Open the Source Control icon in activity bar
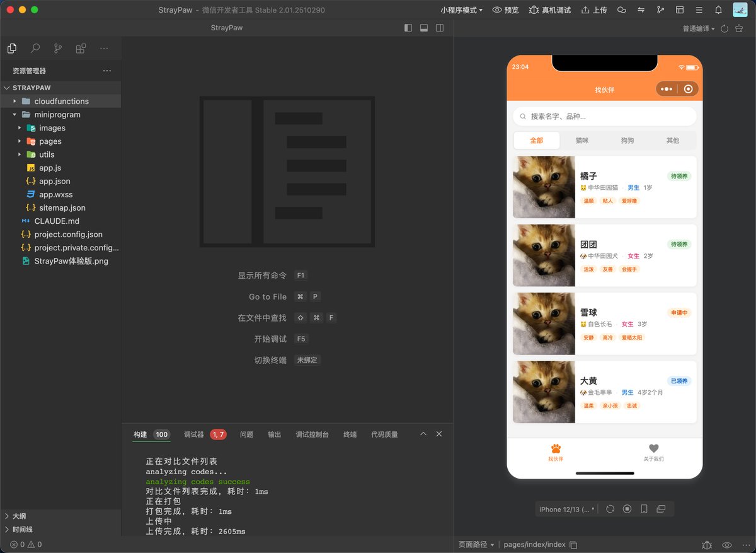Viewport: 756px width, 553px height. click(x=58, y=49)
